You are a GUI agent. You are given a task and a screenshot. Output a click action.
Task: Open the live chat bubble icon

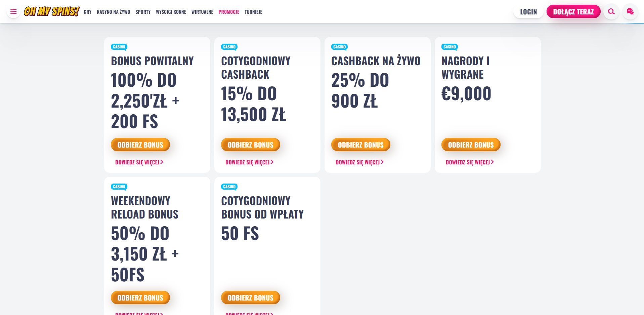pyautogui.click(x=630, y=12)
